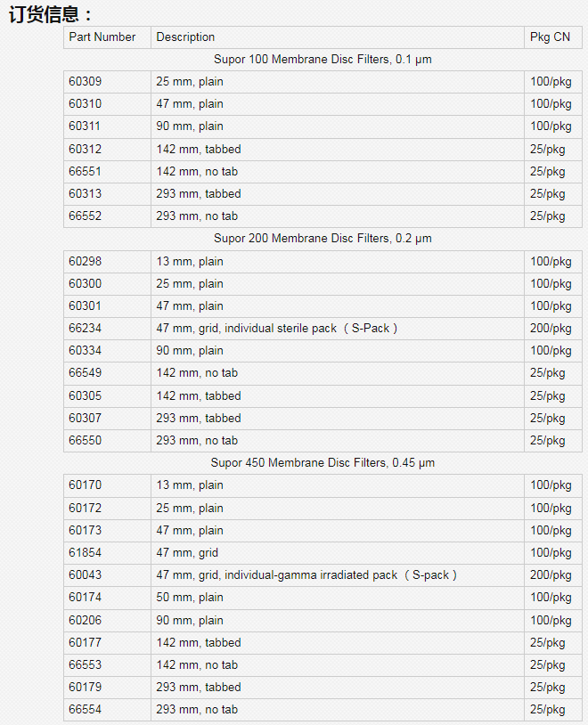Click the Part Number column header
Screen dimensions: 588x725
[107, 37]
